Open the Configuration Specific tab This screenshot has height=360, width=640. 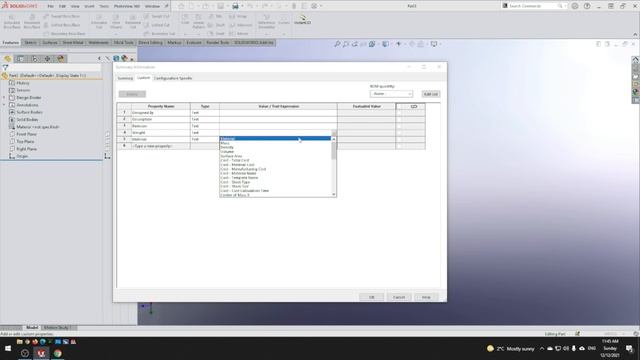173,78
